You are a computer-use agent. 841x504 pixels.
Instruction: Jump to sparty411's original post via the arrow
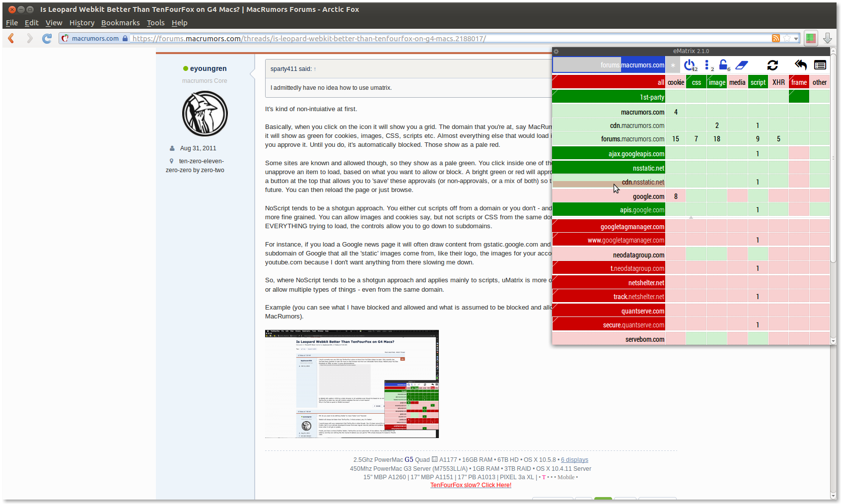pyautogui.click(x=315, y=69)
